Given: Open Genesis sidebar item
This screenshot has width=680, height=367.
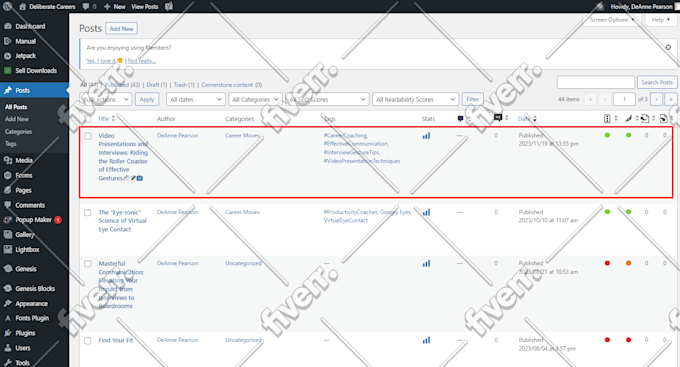Looking at the screenshot, I should 26,269.
